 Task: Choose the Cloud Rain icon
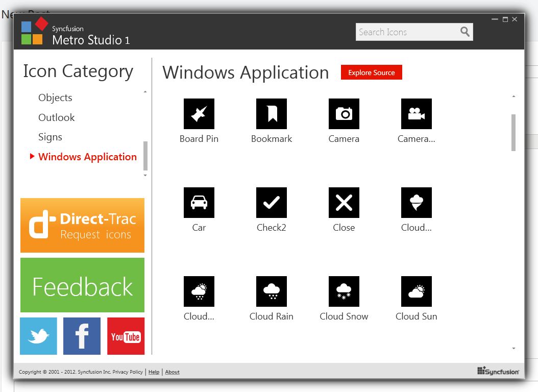coord(272,291)
